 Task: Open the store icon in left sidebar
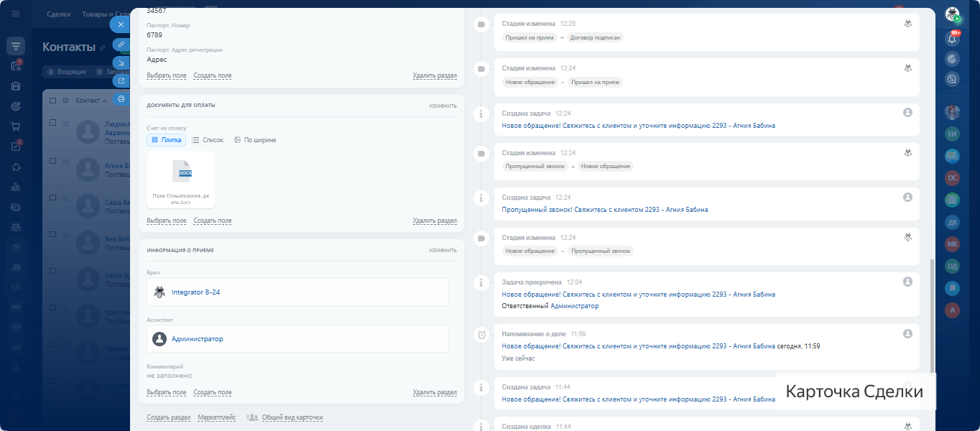[16, 86]
